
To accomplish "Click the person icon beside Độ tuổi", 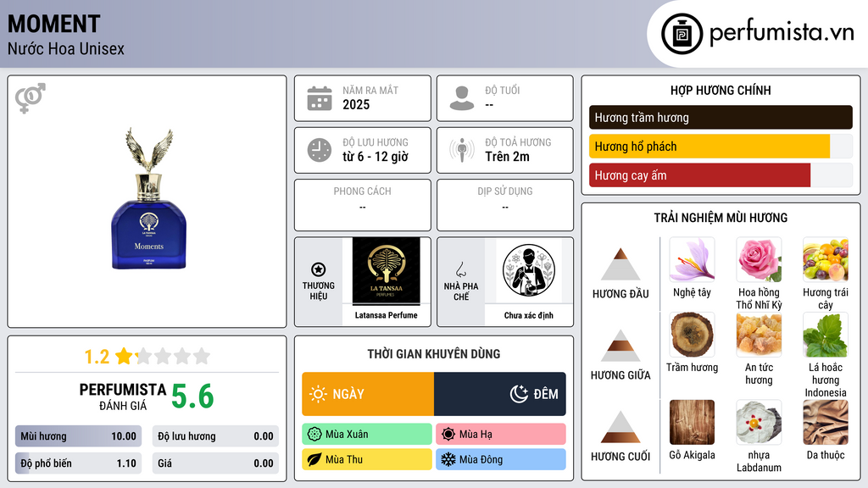I will point(462,98).
